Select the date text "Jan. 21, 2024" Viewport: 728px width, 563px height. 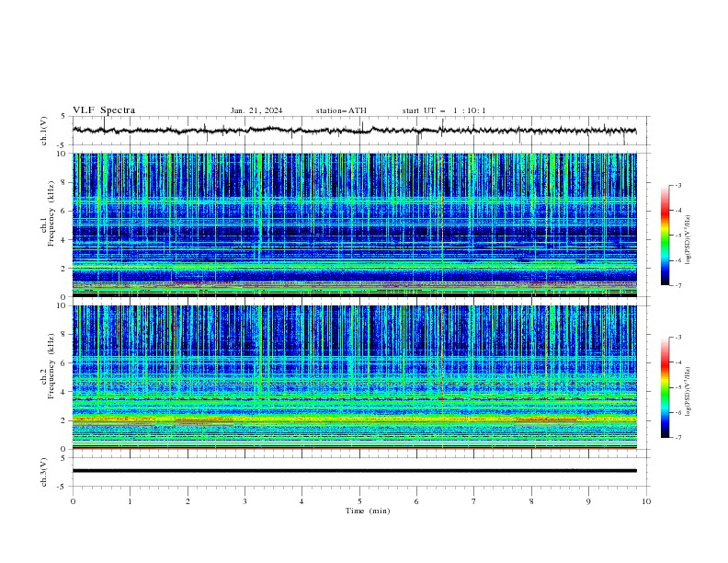pyautogui.click(x=256, y=110)
